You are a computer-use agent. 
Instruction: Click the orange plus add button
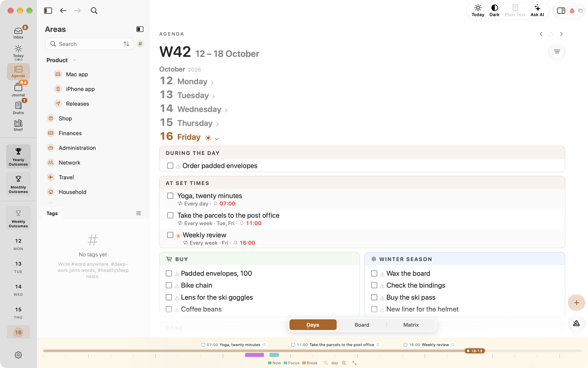click(576, 302)
